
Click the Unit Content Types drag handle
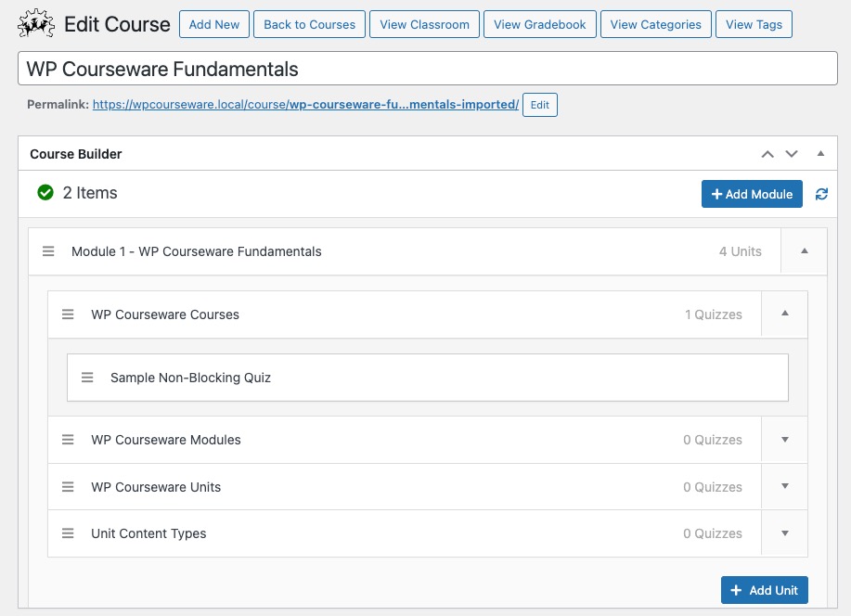click(68, 533)
